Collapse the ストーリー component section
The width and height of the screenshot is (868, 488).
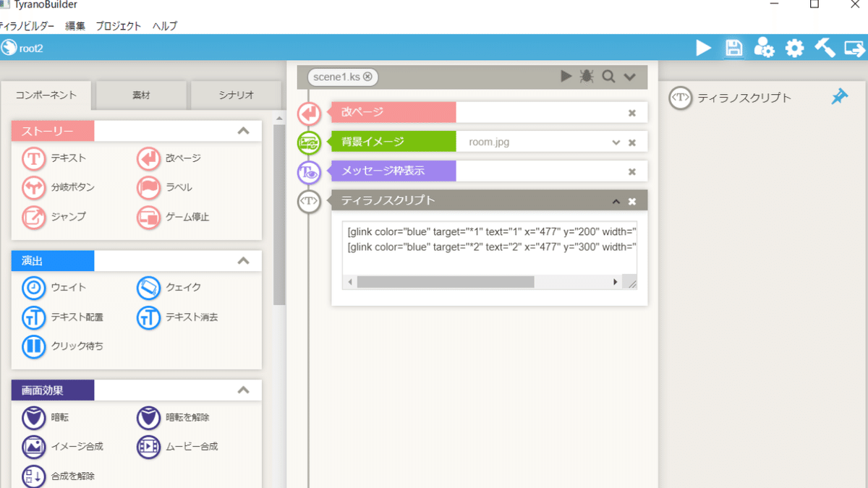tap(244, 131)
